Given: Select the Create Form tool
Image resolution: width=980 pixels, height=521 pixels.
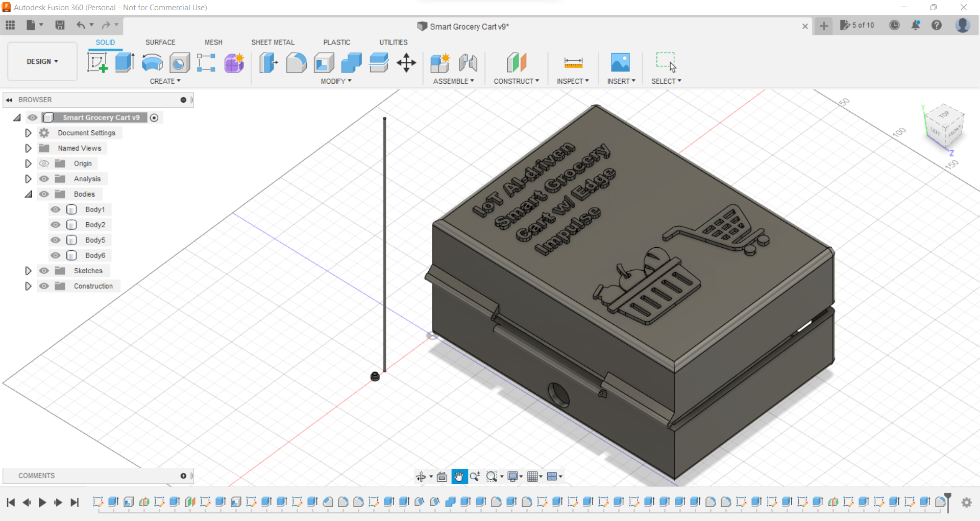Looking at the screenshot, I should coord(234,63).
